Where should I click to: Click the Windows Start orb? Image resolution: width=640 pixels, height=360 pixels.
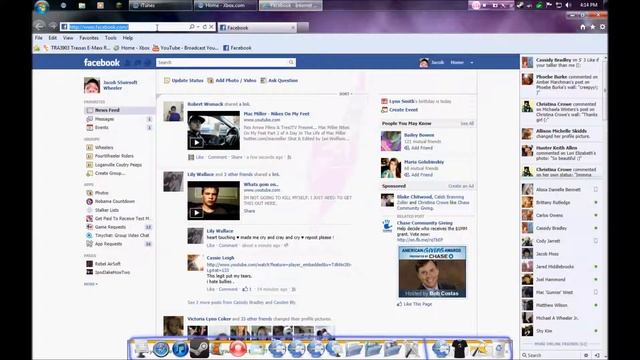tap(42, 6)
